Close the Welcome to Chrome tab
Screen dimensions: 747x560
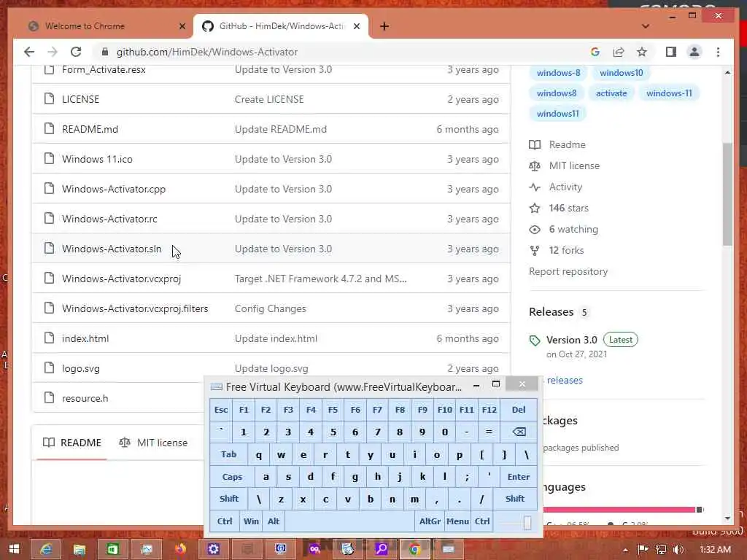click(182, 26)
